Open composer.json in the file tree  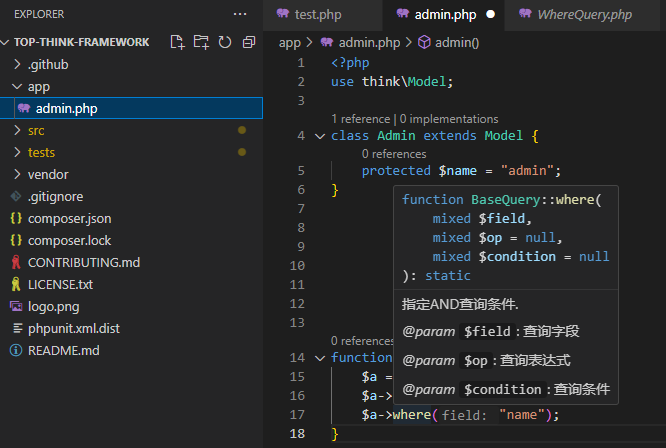(x=69, y=218)
